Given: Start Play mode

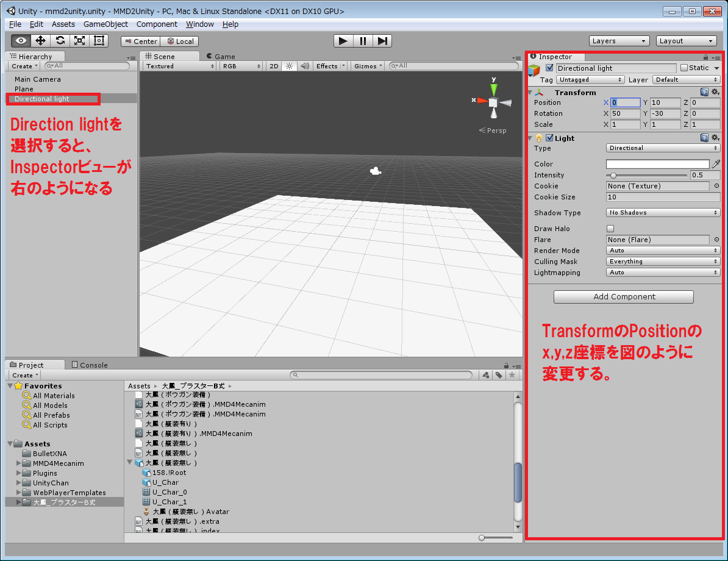Looking at the screenshot, I should pos(343,41).
